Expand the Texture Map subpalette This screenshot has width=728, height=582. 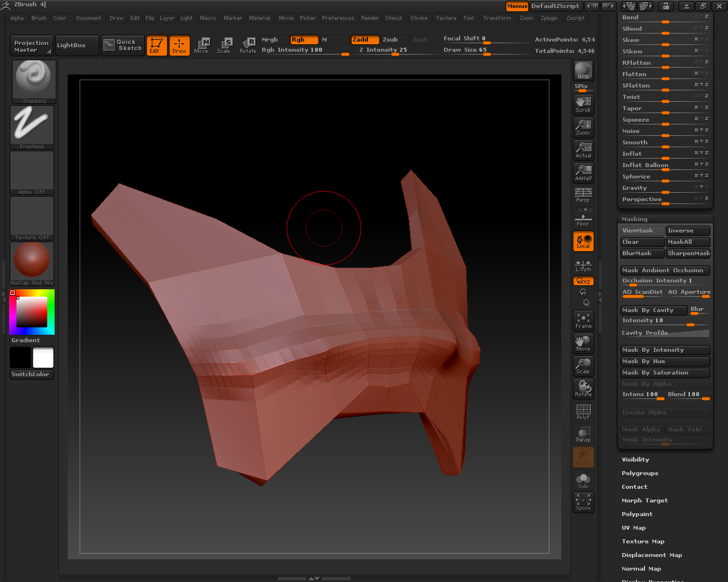click(643, 541)
